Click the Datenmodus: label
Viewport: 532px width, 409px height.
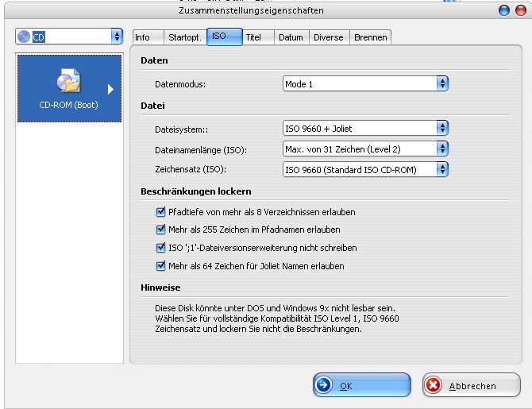[x=180, y=84]
